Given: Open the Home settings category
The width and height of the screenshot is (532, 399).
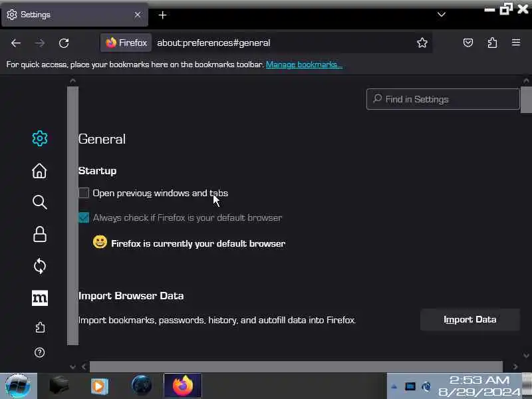Looking at the screenshot, I should tap(39, 171).
